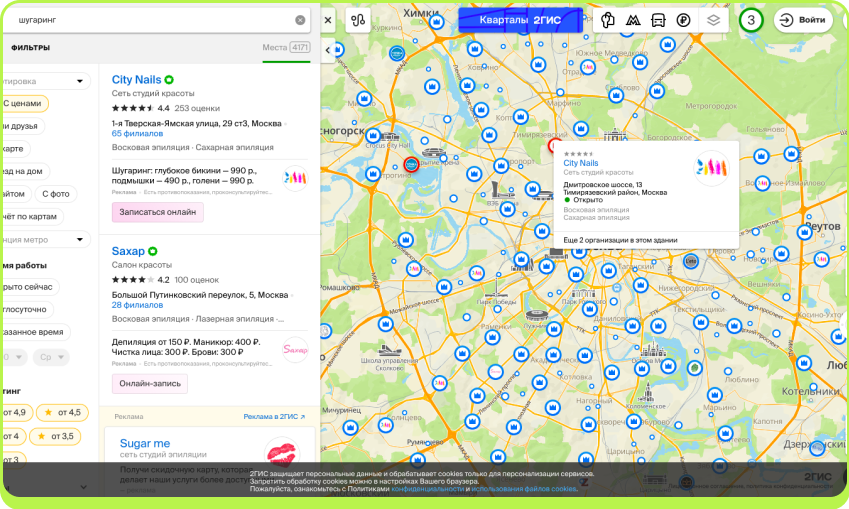
Task: Open the Ср weekday dropdown
Action: point(51,357)
